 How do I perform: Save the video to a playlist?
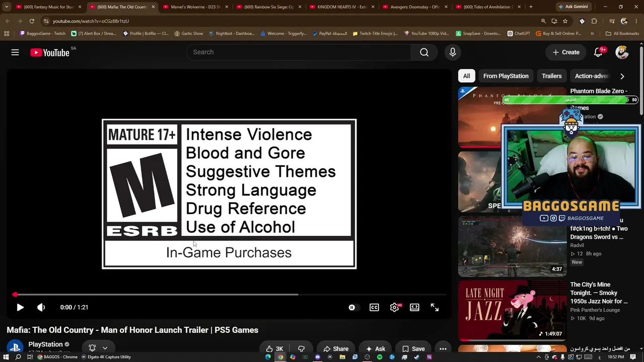point(413,349)
